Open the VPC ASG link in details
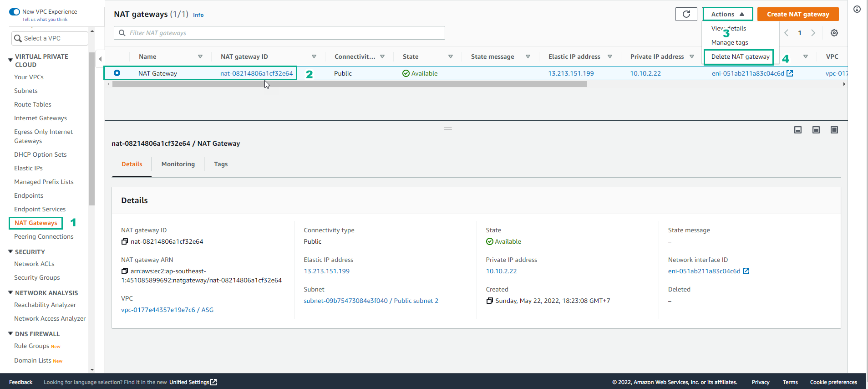Screen dimensions: 868x389 tap(167, 310)
